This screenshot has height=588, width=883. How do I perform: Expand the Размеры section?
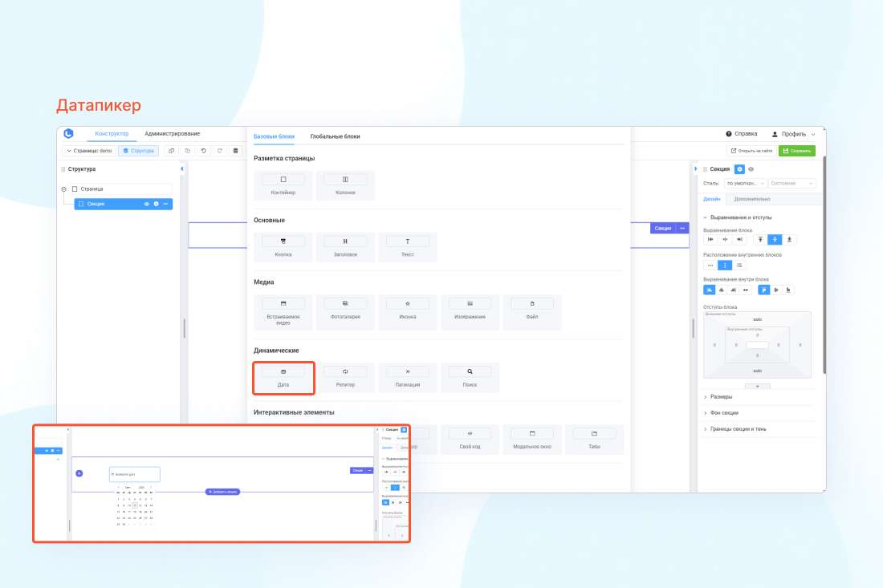(722, 396)
